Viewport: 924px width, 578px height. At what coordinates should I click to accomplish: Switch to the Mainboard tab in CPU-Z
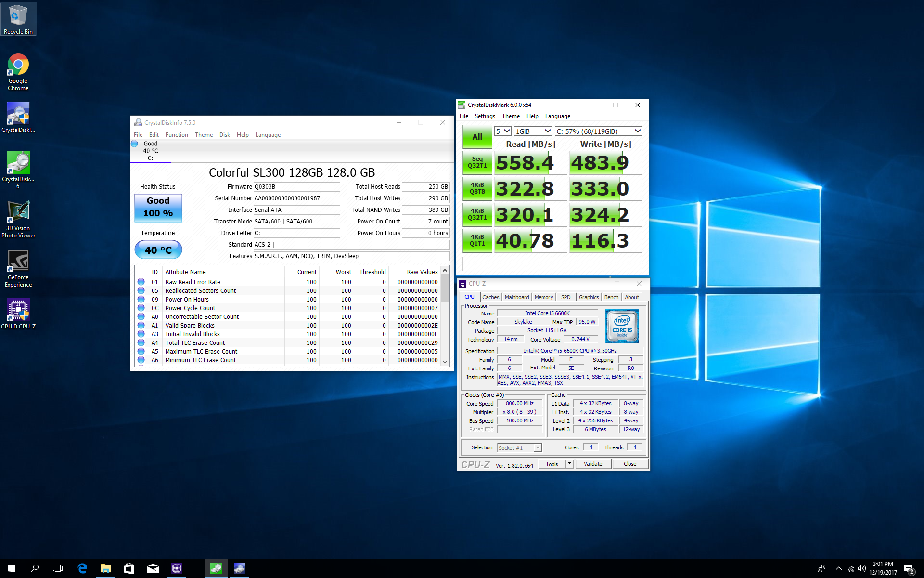pyautogui.click(x=517, y=297)
